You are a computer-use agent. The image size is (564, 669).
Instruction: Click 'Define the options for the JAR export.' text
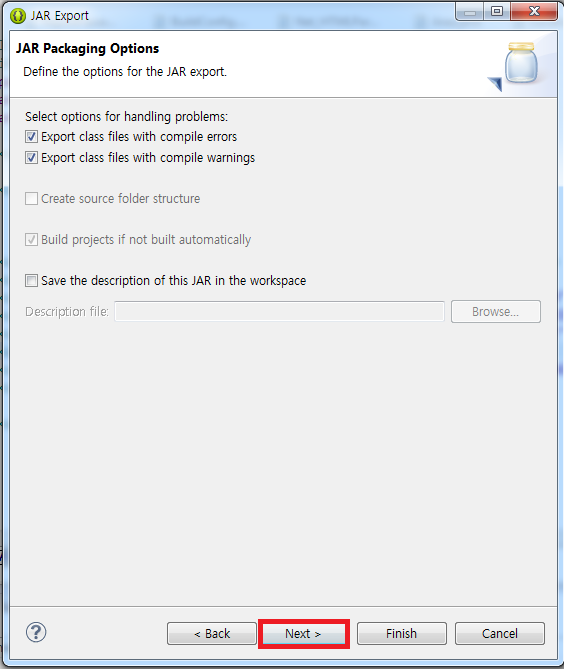coord(125,72)
